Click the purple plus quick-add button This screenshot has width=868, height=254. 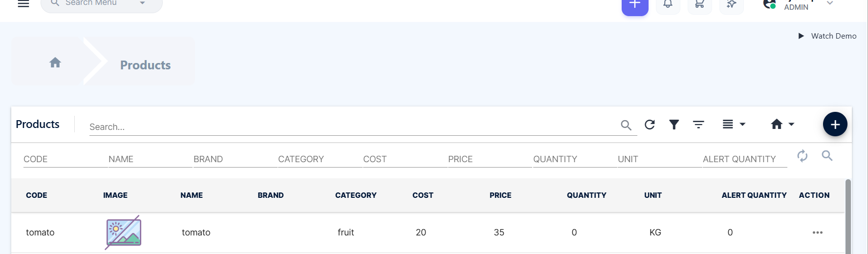point(635,5)
